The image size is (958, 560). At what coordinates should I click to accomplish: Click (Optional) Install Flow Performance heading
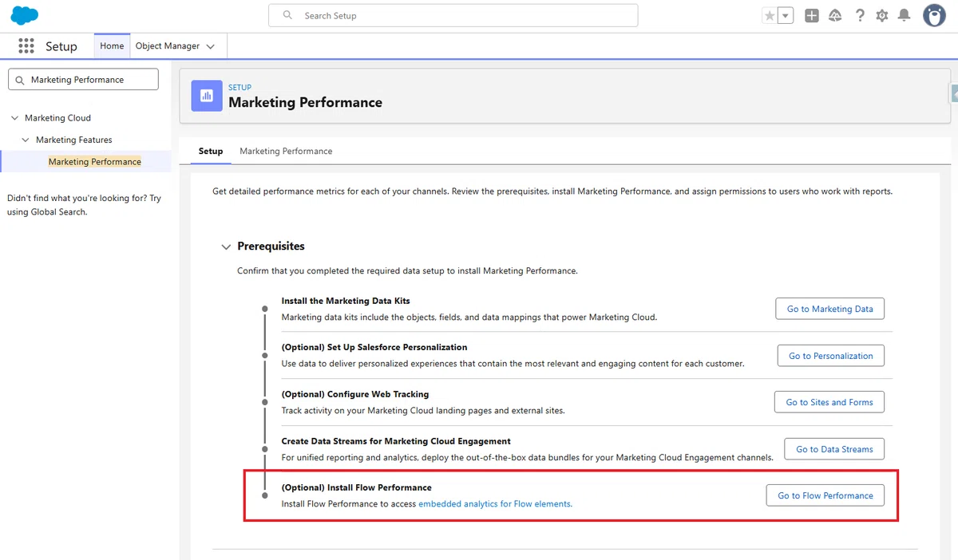357,487
